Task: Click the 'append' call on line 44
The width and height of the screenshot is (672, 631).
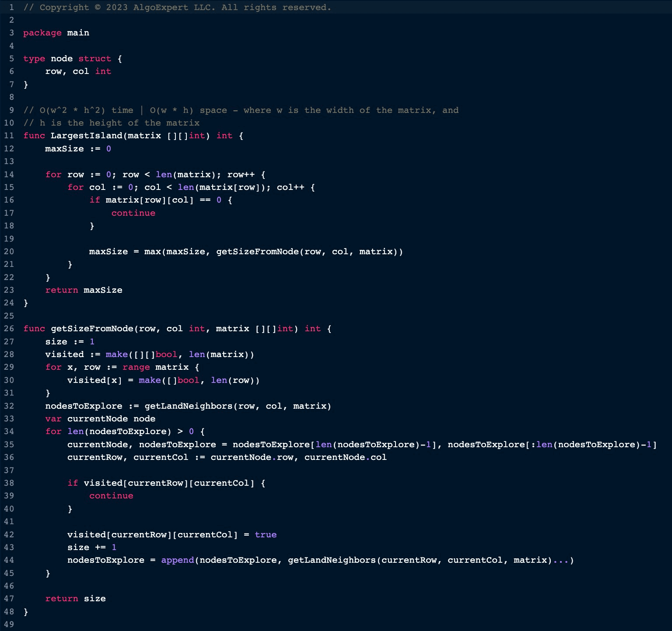Action: [x=177, y=560]
